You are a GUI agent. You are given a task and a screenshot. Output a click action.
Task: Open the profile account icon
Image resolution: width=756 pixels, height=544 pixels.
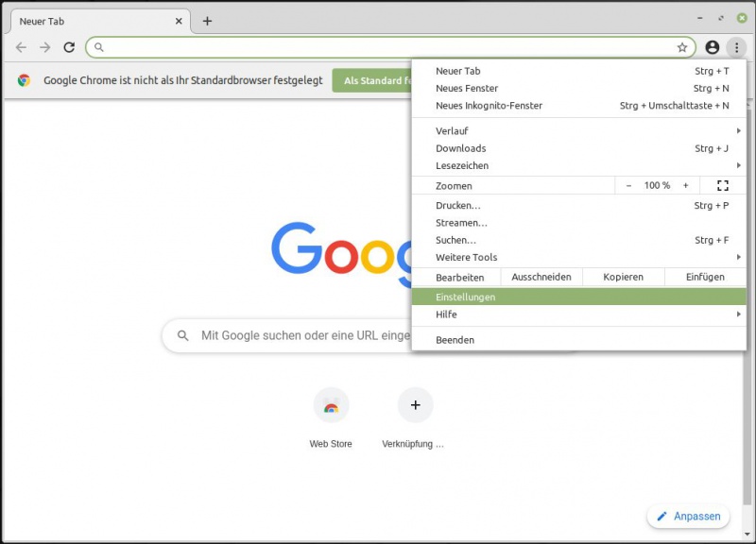click(x=713, y=47)
